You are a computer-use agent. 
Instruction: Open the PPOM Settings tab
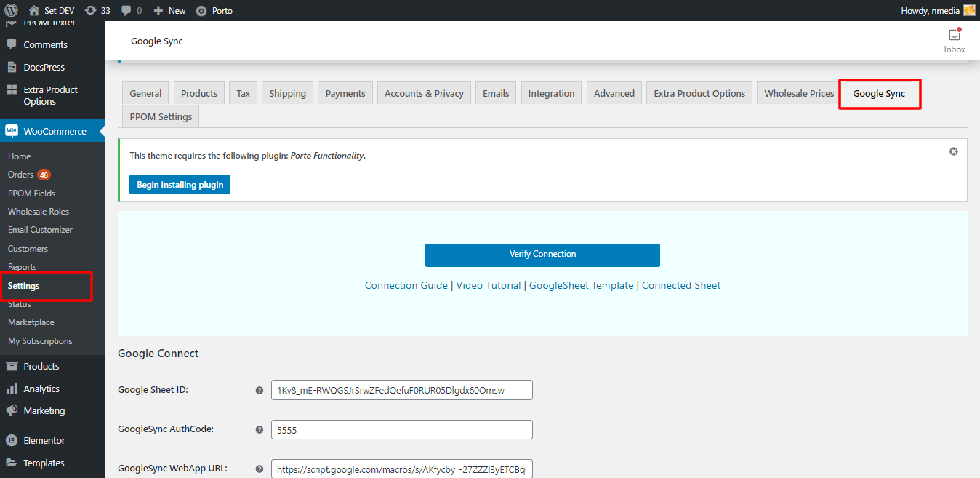161,116
